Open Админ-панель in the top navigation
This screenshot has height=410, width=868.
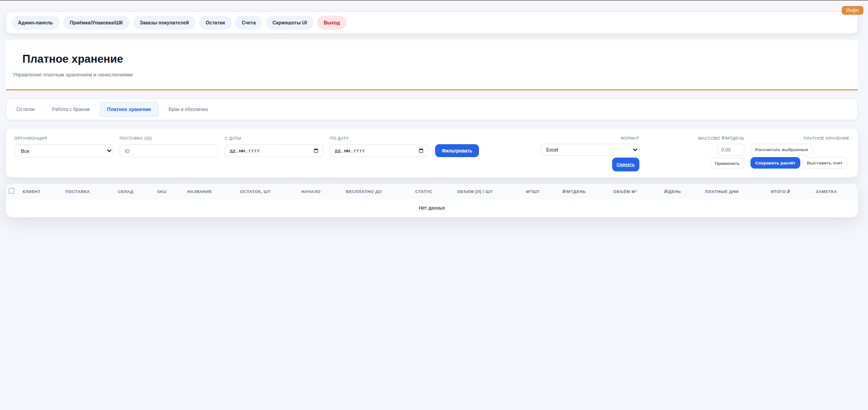[x=35, y=23]
